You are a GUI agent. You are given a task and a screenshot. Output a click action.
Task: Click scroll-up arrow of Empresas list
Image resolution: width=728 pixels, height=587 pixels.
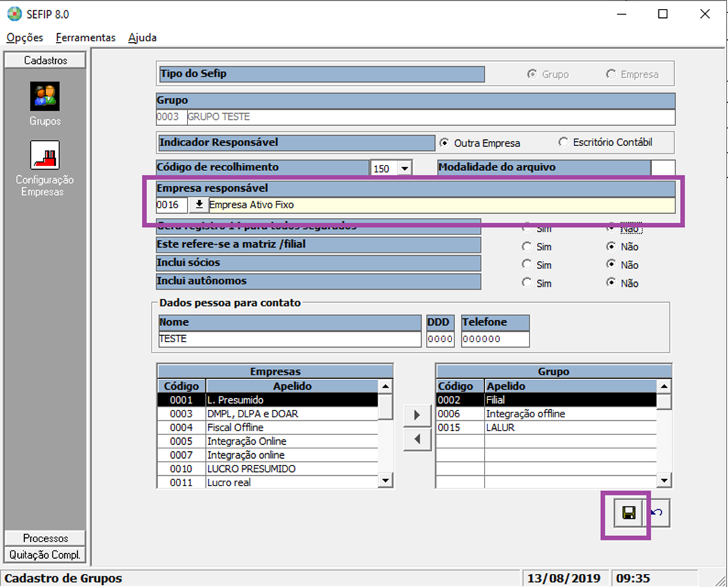pos(385,386)
